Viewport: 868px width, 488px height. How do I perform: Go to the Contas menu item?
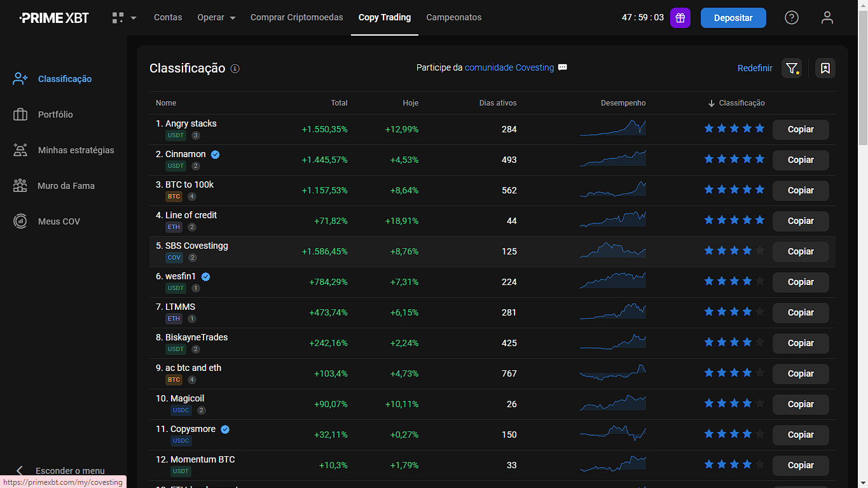click(x=167, y=17)
